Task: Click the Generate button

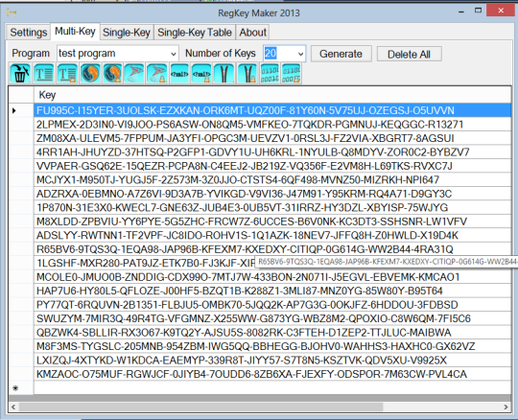Action: (x=341, y=54)
